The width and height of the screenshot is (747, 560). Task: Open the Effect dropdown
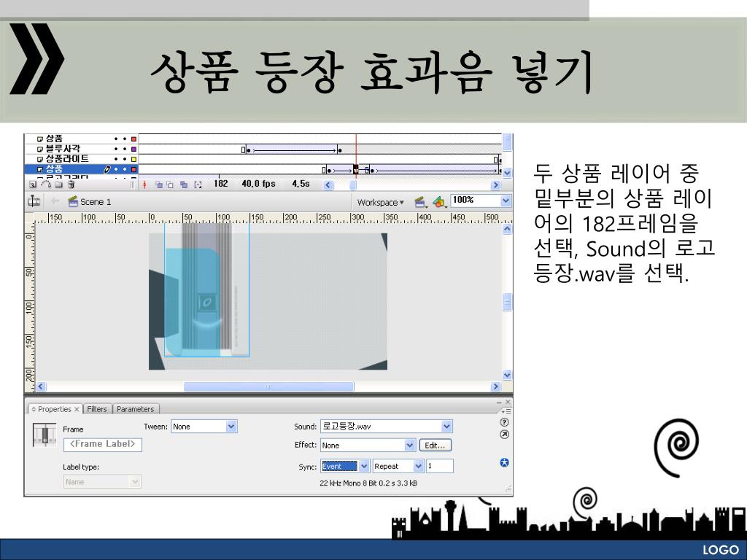(368, 446)
